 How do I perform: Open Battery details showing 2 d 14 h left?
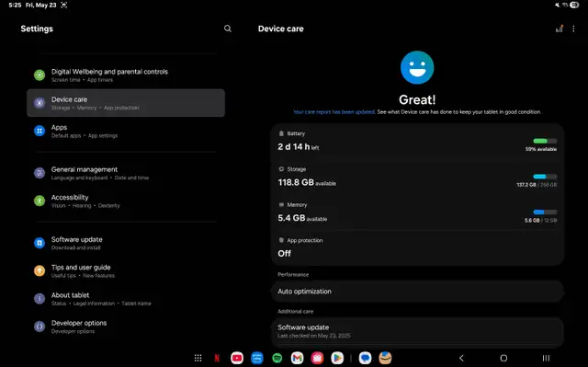[417, 142]
